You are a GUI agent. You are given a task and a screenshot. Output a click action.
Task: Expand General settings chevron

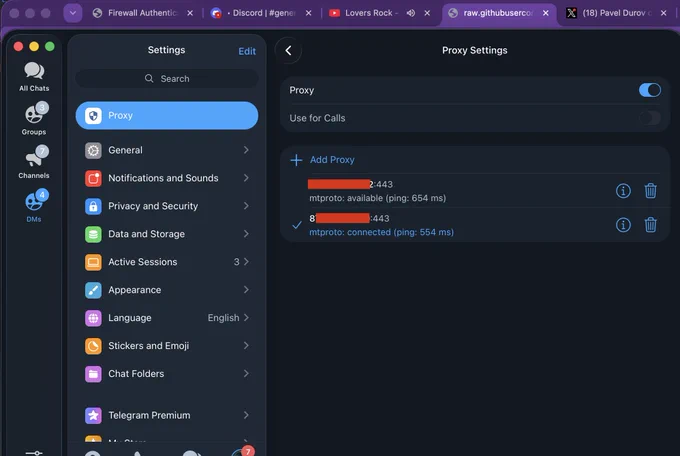click(x=246, y=150)
